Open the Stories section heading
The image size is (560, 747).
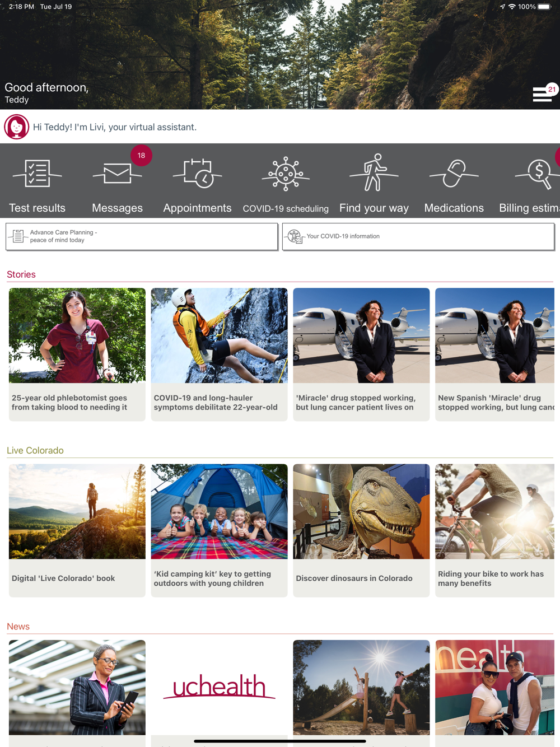pos(21,274)
